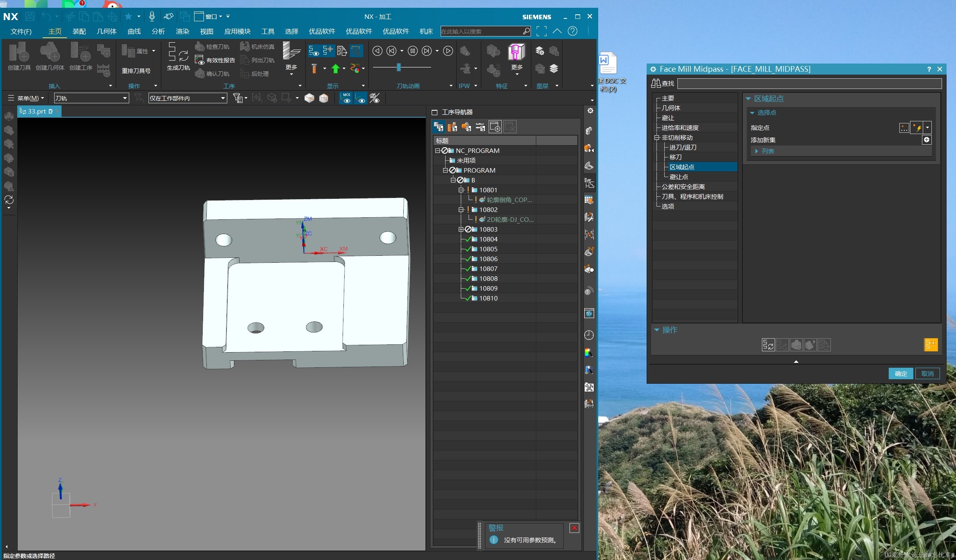Click the 查找 find input field in dialog
The height and width of the screenshot is (560, 956).
coord(809,83)
